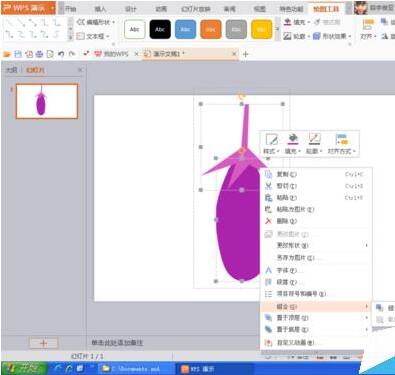Viewport: 395px width, 375px height.
Task: Switch to the 幻灯片放映 ribbon tab
Action: [196, 9]
